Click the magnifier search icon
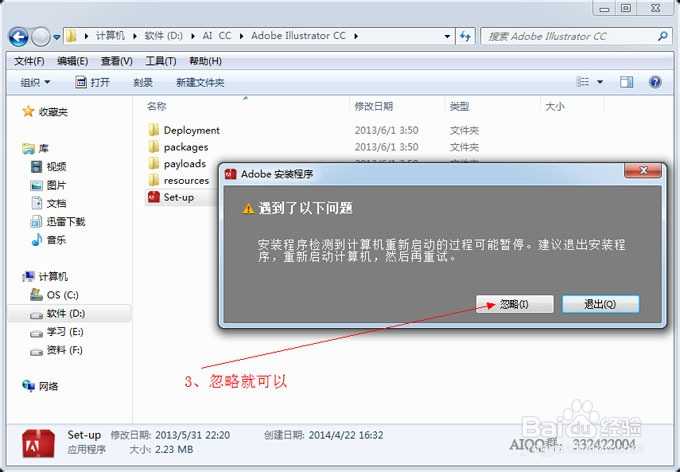Viewport: 680px width, 472px height. [x=662, y=36]
